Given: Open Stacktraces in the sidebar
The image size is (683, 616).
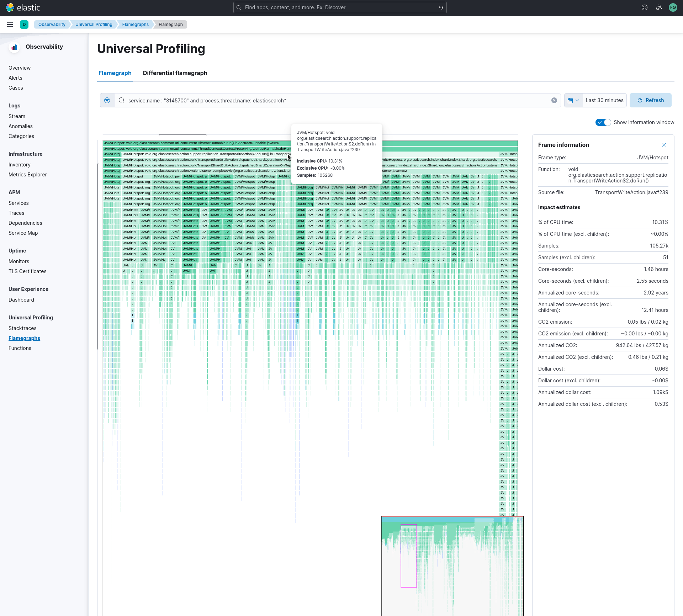Looking at the screenshot, I should pyautogui.click(x=22, y=328).
